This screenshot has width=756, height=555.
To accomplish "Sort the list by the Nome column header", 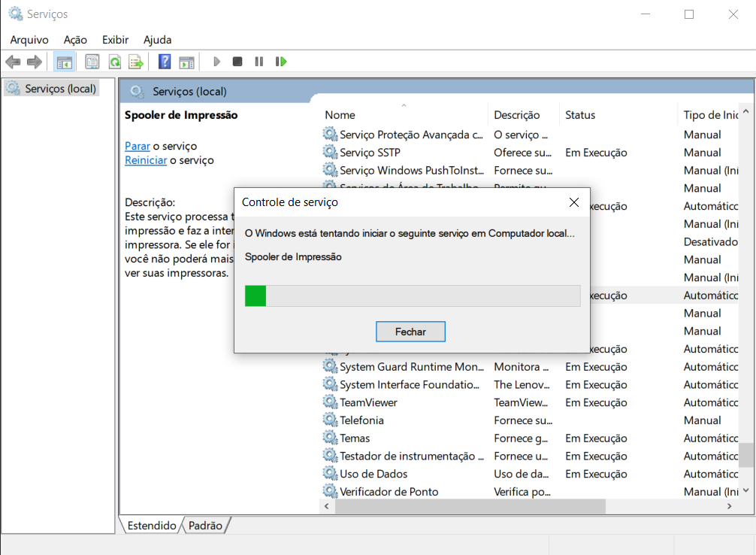I will pyautogui.click(x=340, y=115).
